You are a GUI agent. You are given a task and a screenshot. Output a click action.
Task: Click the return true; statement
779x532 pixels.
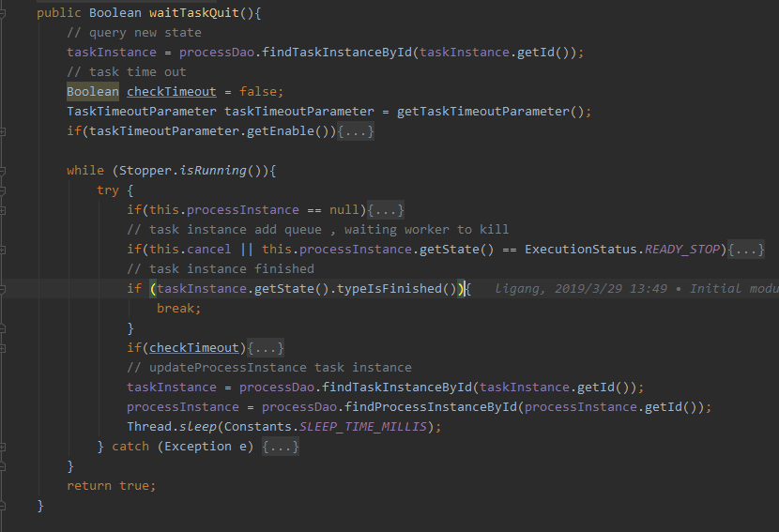point(112,486)
